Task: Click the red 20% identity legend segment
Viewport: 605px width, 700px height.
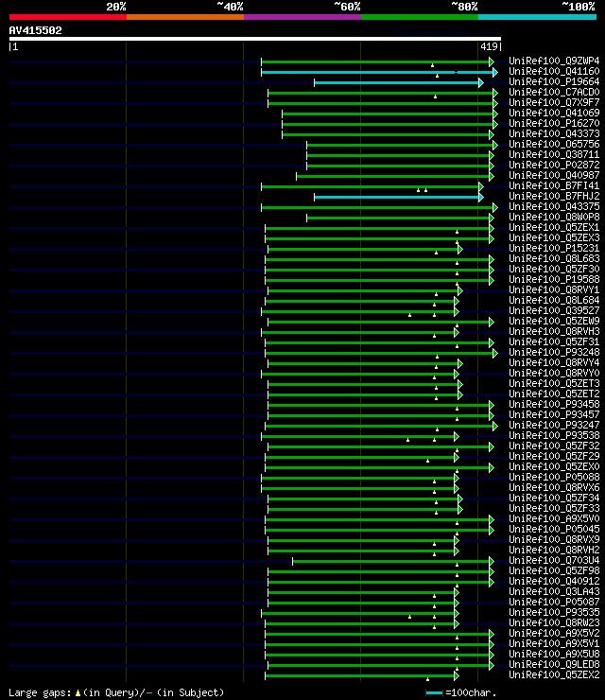Action: (68, 17)
